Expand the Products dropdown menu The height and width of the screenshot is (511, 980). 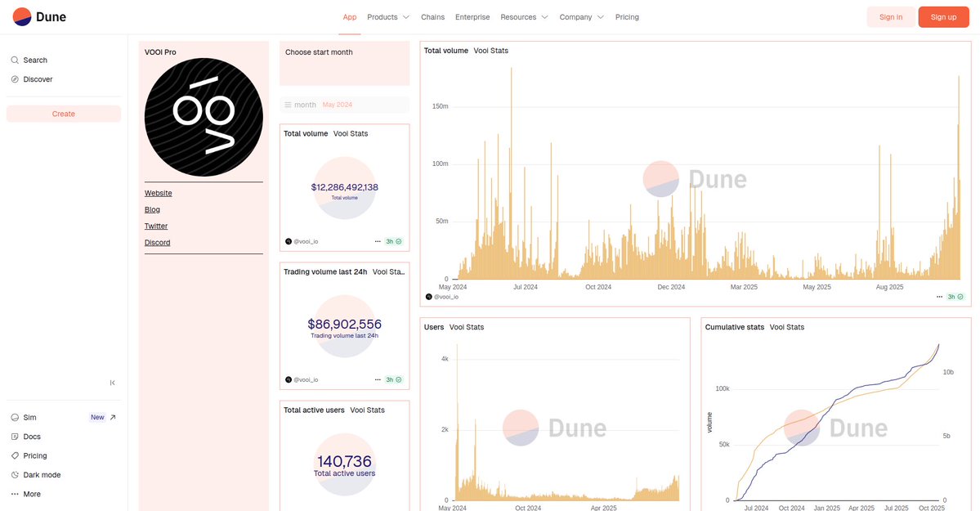click(388, 17)
